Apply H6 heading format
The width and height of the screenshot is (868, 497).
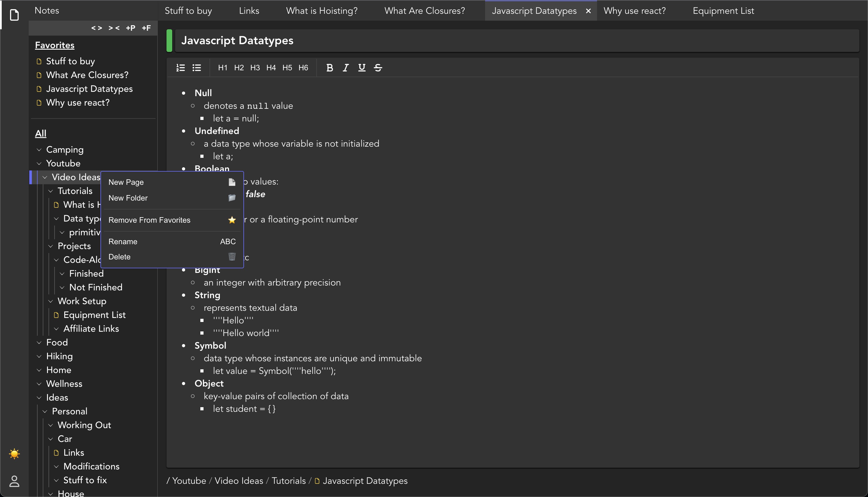tap(303, 68)
